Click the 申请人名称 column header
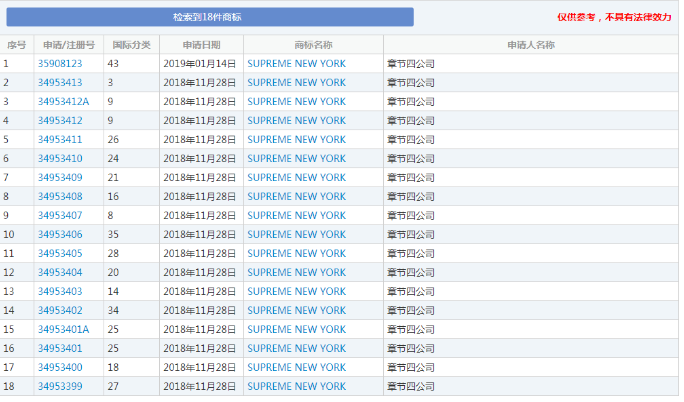Image resolution: width=684 pixels, height=402 pixels. click(x=531, y=45)
